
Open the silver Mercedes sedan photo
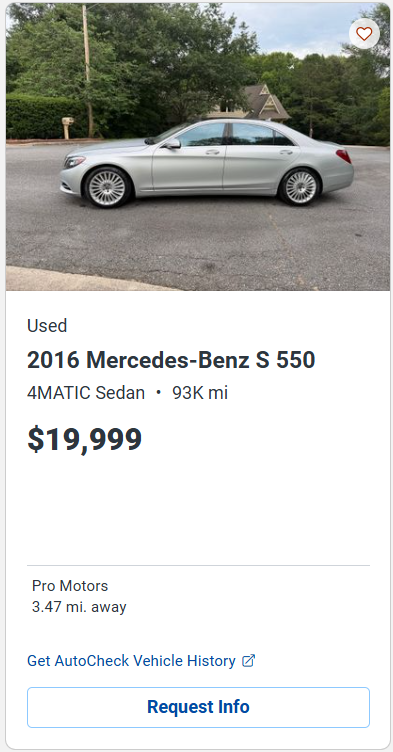coord(198,147)
